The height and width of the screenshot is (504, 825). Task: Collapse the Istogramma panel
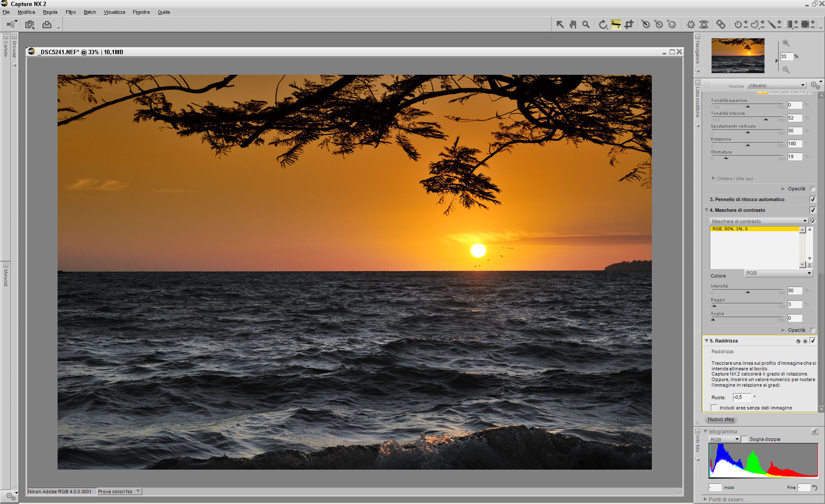tap(705, 431)
